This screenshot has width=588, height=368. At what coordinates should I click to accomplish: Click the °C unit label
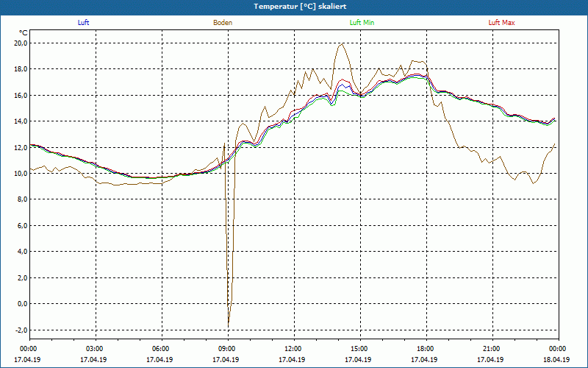[x=24, y=33]
